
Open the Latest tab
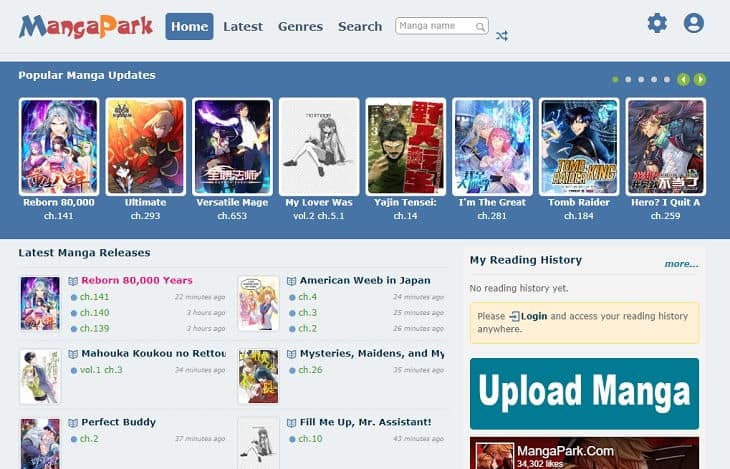click(243, 27)
